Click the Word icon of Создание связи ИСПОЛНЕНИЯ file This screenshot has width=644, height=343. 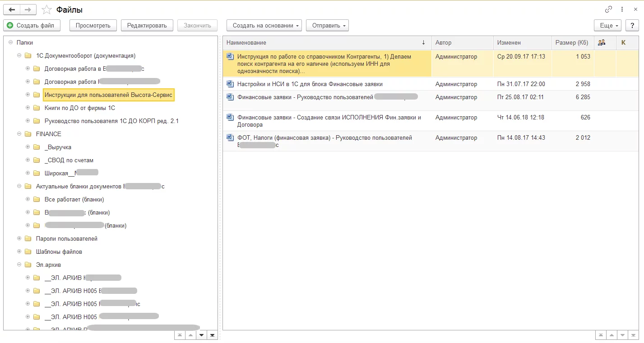230,117
